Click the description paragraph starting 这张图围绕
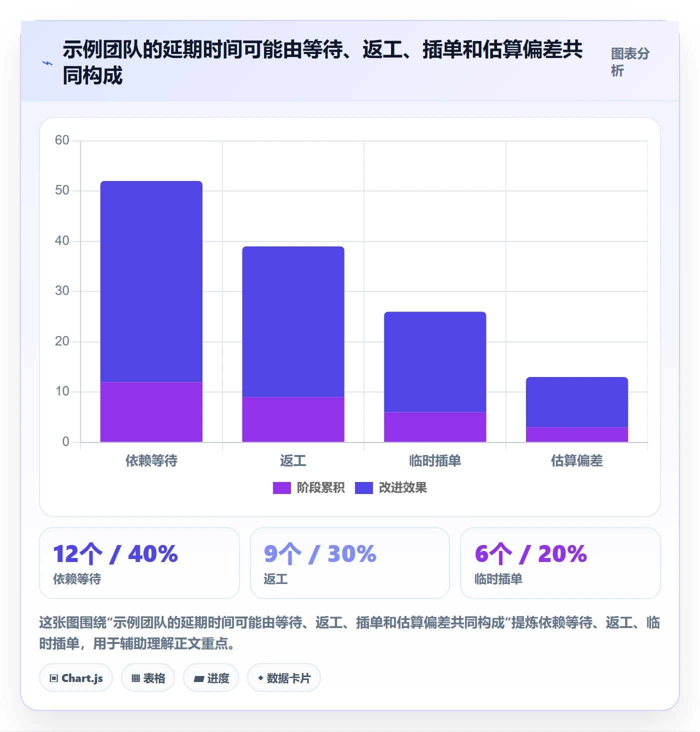Viewport: 700px width, 732px height. (349, 633)
